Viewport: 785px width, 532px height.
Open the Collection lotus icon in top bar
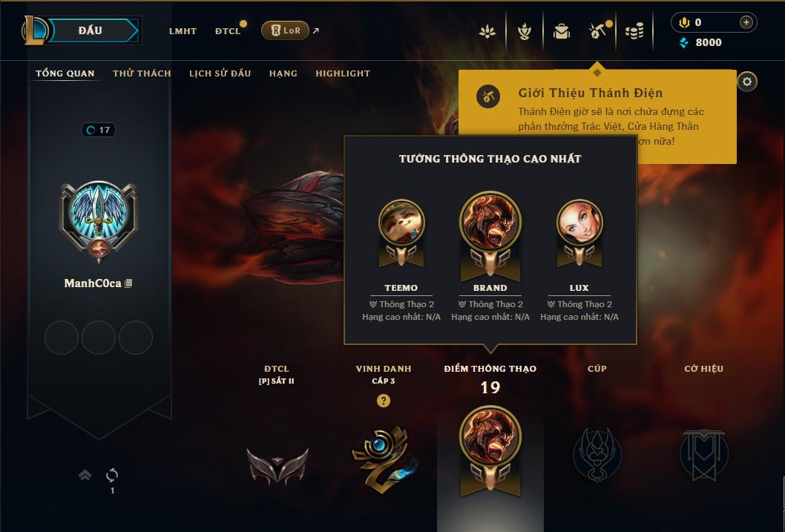click(x=487, y=31)
